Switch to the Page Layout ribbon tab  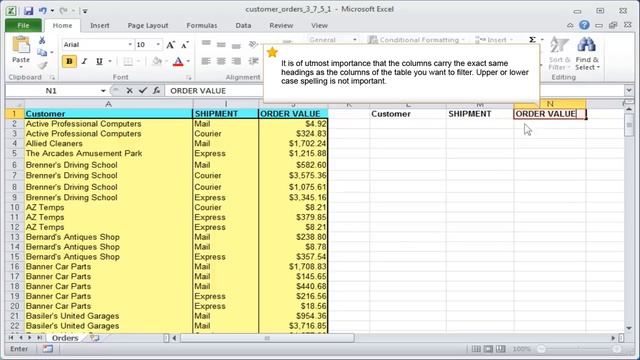coord(148,25)
